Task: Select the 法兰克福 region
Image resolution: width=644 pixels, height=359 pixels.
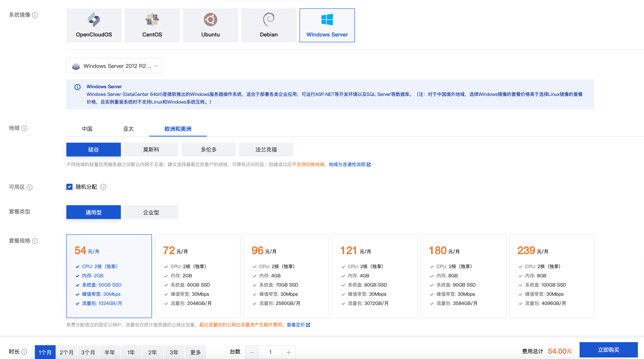Action: [x=266, y=150]
